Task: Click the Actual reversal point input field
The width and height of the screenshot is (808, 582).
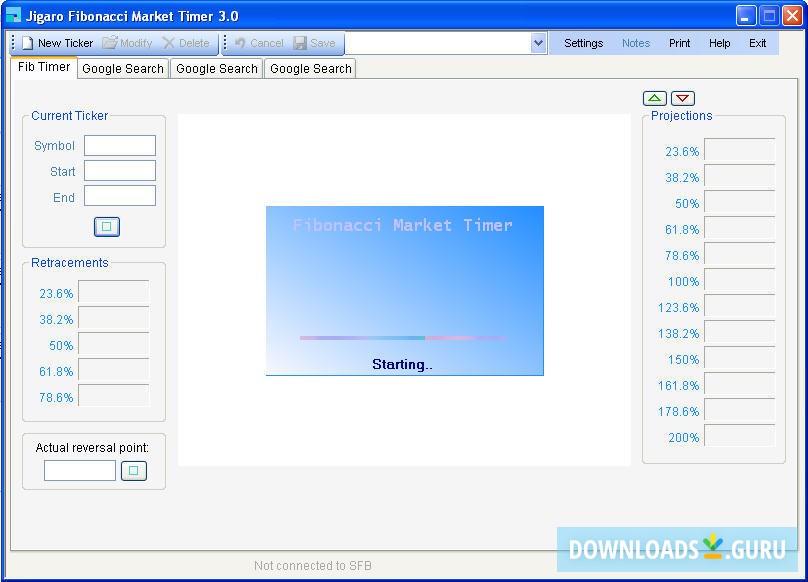Action: pyautogui.click(x=80, y=470)
